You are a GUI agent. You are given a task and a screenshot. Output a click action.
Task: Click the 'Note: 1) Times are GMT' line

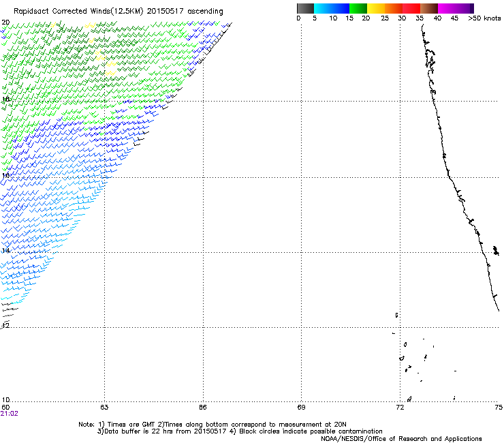coord(212,425)
